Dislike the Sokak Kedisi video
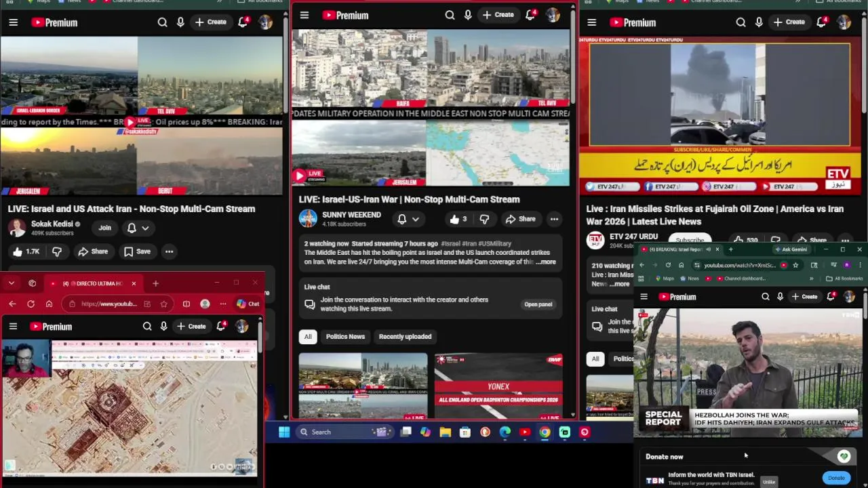 [57, 251]
